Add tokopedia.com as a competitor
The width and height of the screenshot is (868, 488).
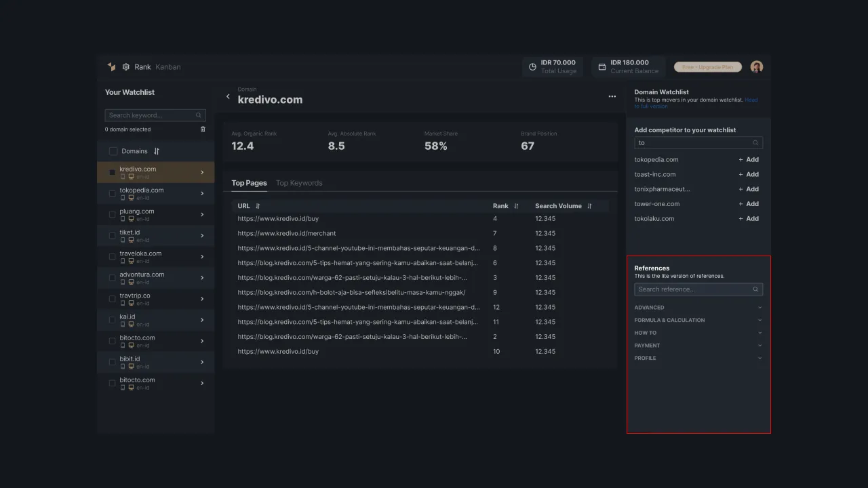[x=748, y=159]
